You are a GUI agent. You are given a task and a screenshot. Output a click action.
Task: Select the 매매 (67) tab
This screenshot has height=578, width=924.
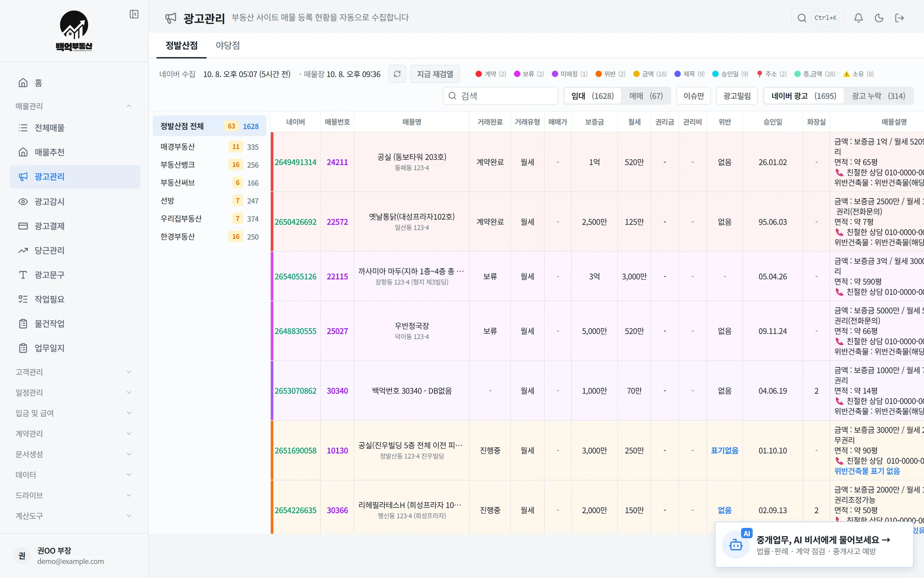646,96
